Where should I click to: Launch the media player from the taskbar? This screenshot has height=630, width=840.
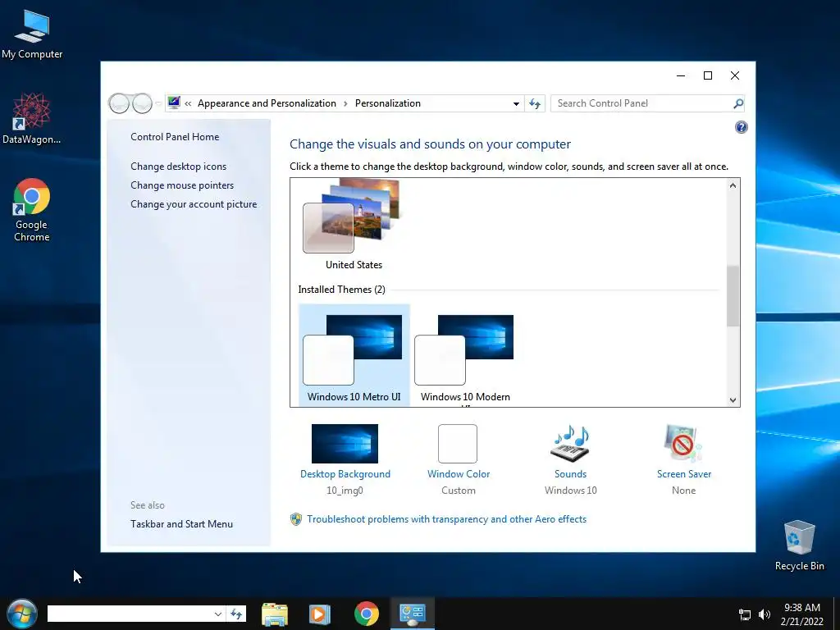coord(320,614)
